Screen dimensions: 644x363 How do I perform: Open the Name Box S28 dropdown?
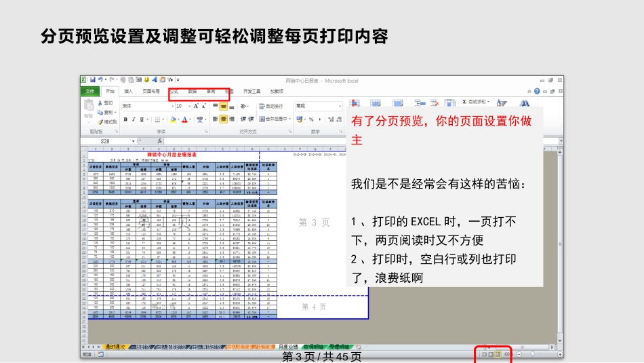[133, 141]
